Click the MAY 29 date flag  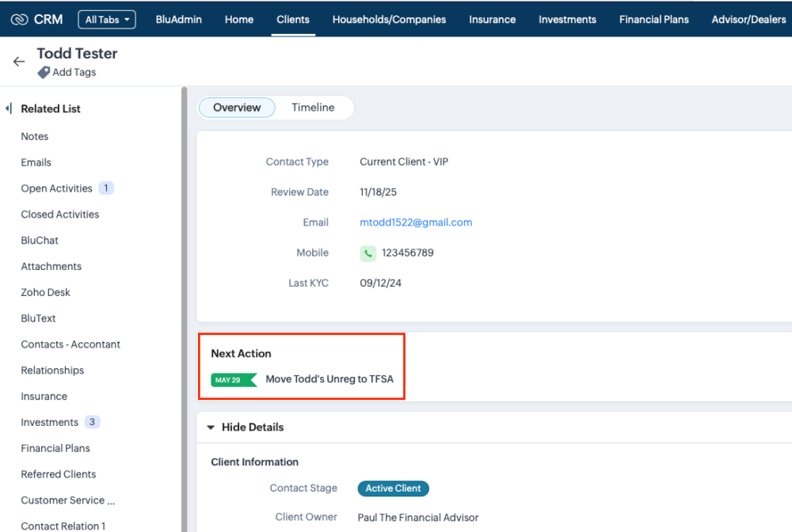point(234,380)
